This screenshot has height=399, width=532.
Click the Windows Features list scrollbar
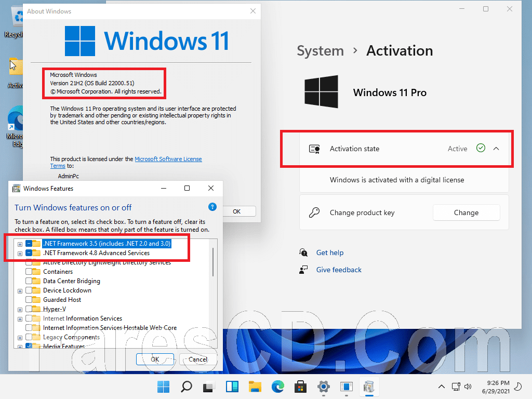213,262
